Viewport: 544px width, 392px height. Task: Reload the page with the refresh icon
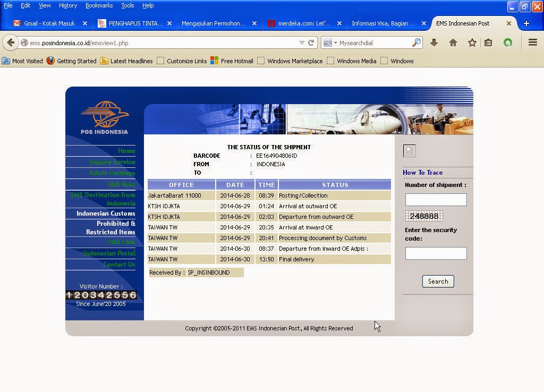pos(311,42)
